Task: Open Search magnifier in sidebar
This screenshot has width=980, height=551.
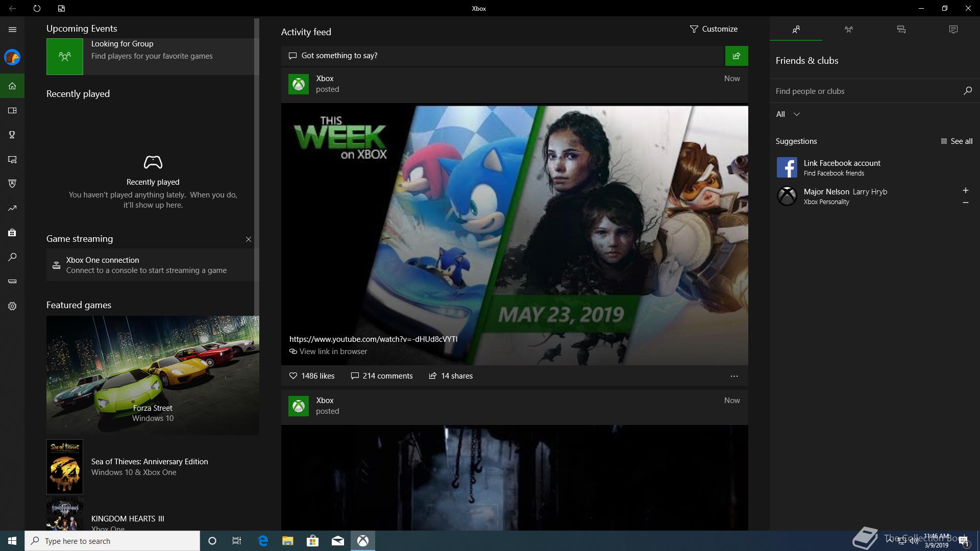Action: (x=12, y=257)
